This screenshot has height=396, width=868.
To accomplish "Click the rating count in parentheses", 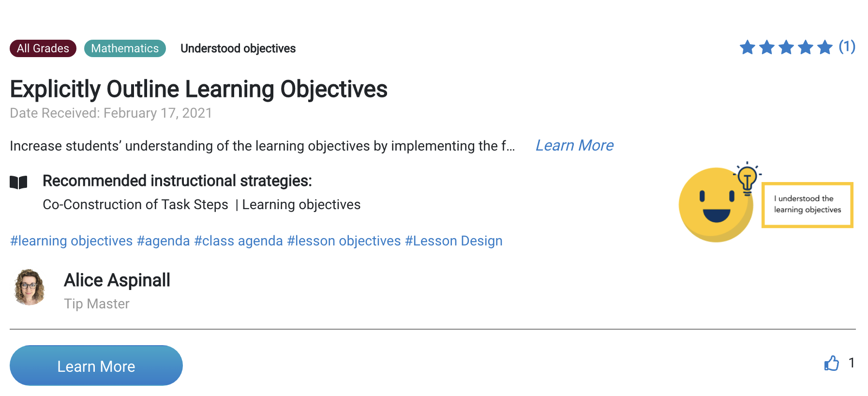I will 847,47.
